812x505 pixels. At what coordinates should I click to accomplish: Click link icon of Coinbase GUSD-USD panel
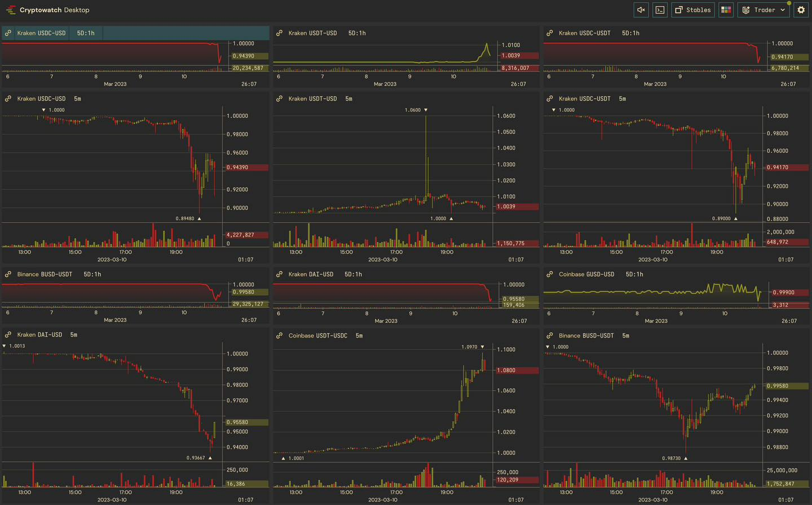550,274
